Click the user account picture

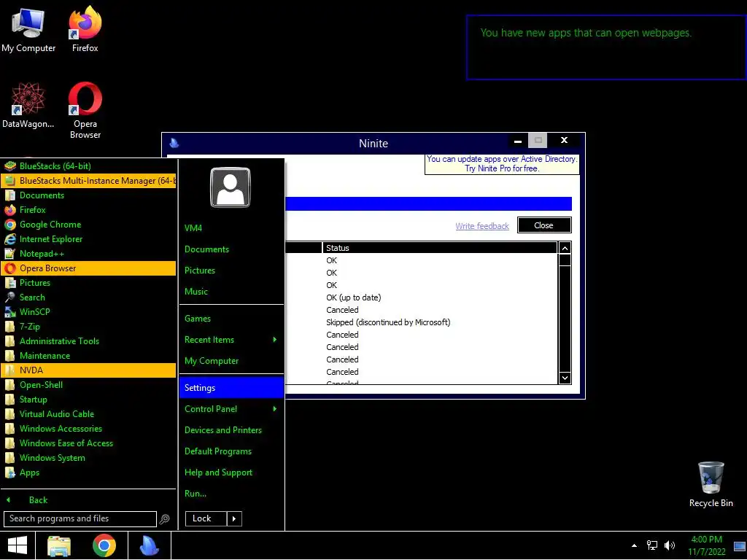pyautogui.click(x=231, y=187)
